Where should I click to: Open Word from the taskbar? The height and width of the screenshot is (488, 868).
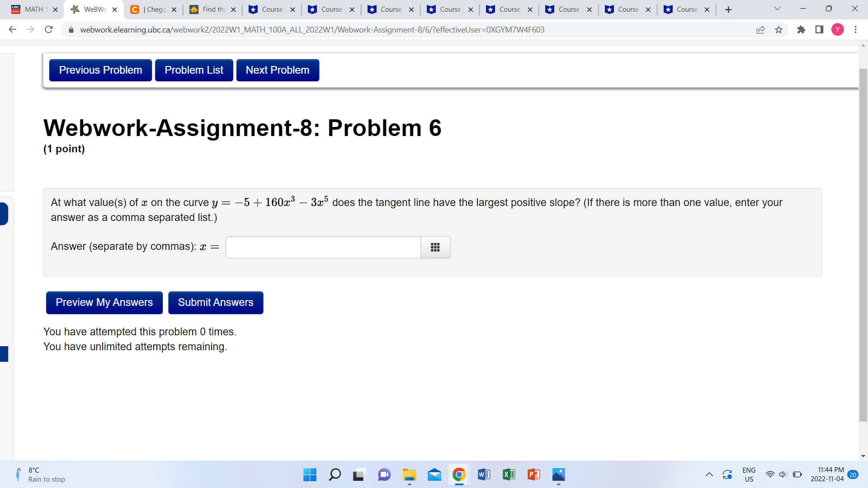[484, 474]
